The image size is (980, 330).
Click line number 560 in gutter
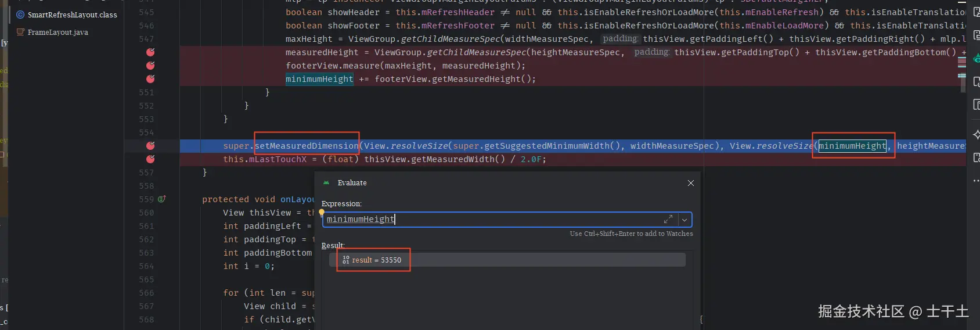[146, 213]
